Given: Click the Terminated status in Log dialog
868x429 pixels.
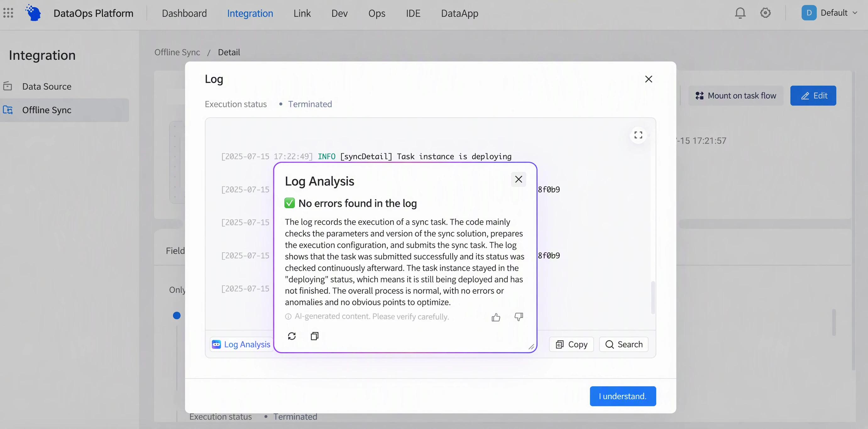Looking at the screenshot, I should (x=310, y=104).
